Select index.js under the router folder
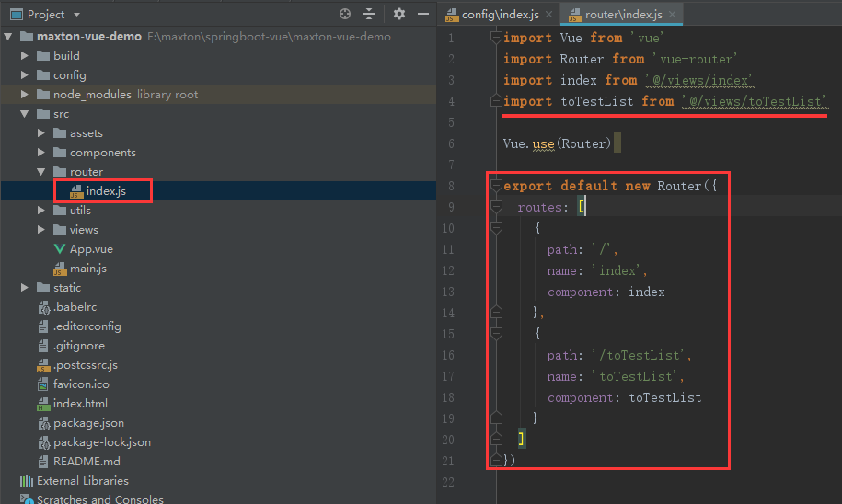 pyautogui.click(x=106, y=191)
